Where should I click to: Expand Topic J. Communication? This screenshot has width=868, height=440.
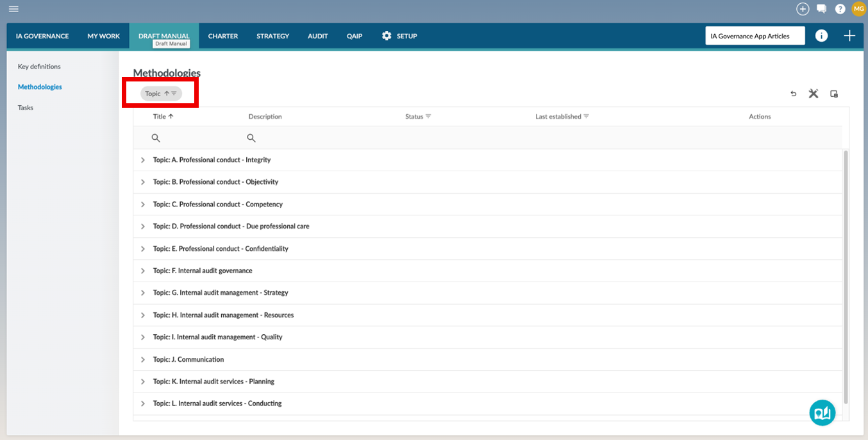143,359
